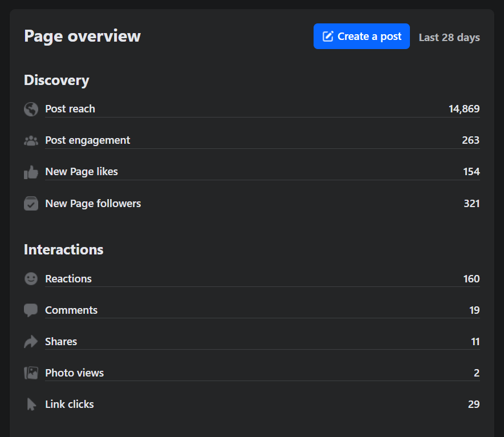The height and width of the screenshot is (437, 504).
Task: Click the people icon for Post engagement
Action: click(31, 140)
